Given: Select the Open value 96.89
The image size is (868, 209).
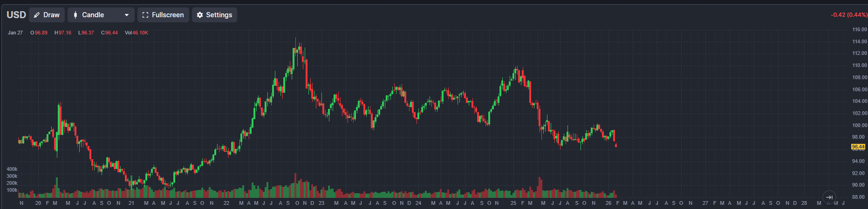Looking at the screenshot, I should (x=41, y=33).
